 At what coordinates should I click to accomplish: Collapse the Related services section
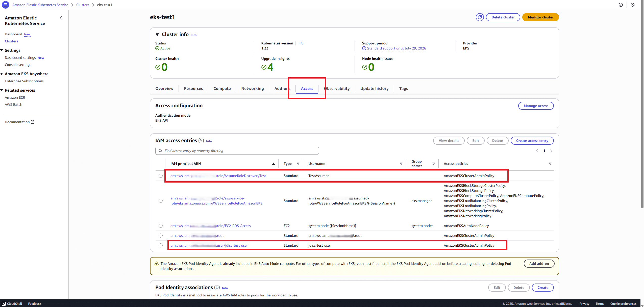click(2, 90)
